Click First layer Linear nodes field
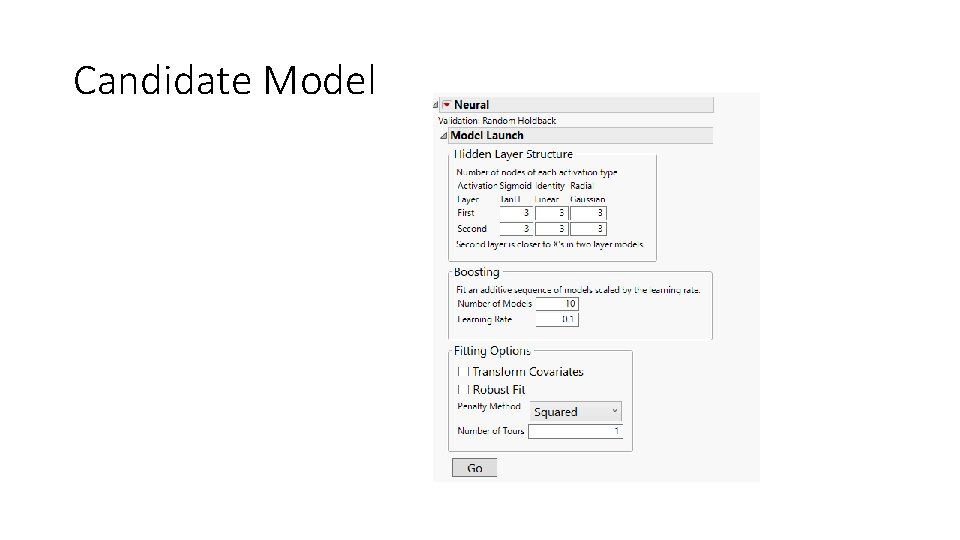 pos(552,213)
